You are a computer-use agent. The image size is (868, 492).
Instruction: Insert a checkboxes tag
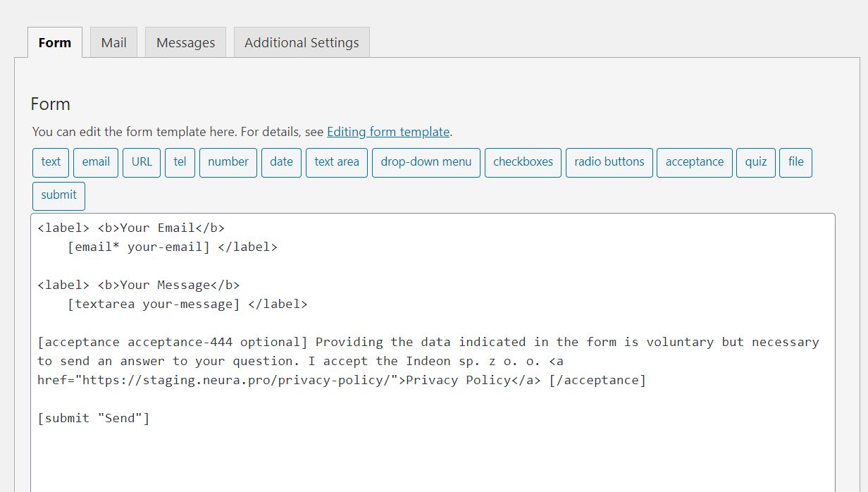pos(523,162)
